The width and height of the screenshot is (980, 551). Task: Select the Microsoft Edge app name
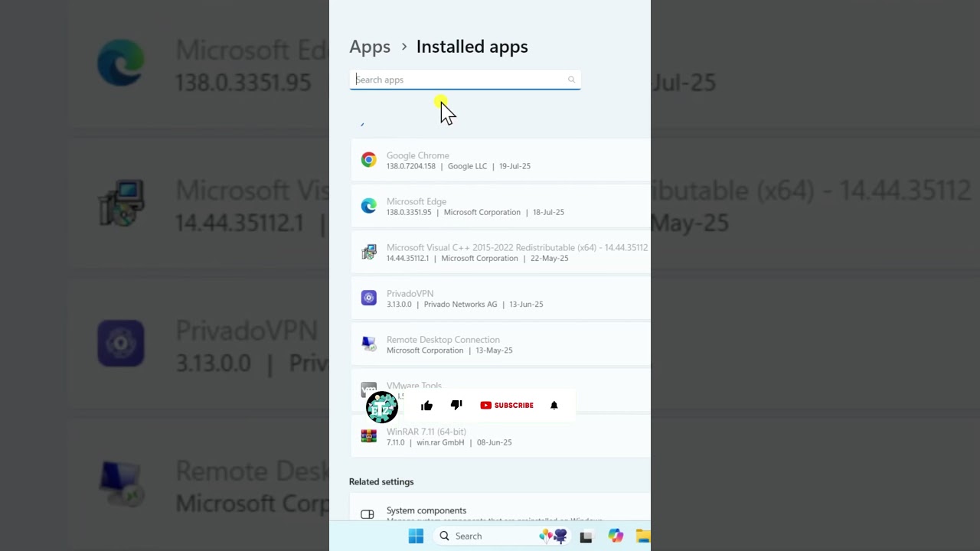(416, 201)
